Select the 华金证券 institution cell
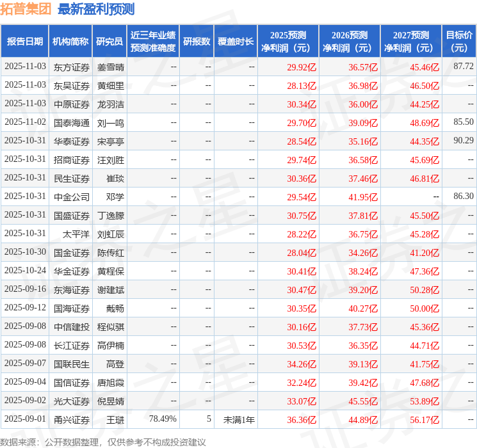The width and height of the screenshot is (477, 448). [x=72, y=271]
